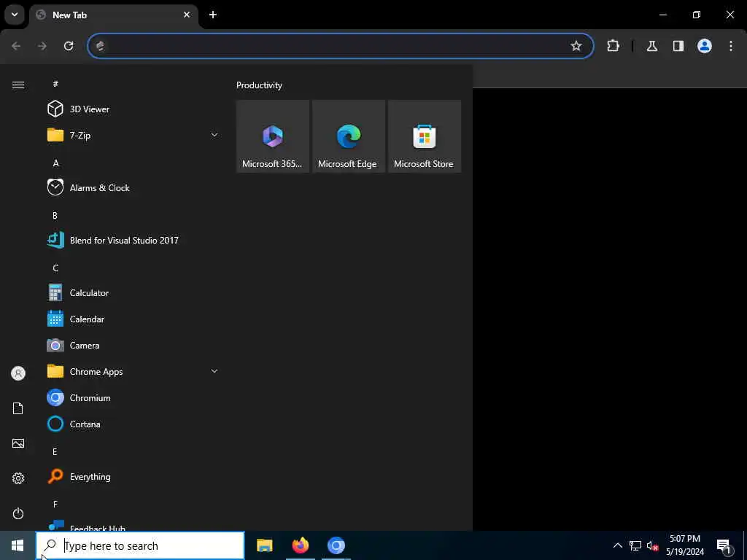The width and height of the screenshot is (747, 560).
Task: Open 3D Viewer from the app list
Action: (133, 109)
